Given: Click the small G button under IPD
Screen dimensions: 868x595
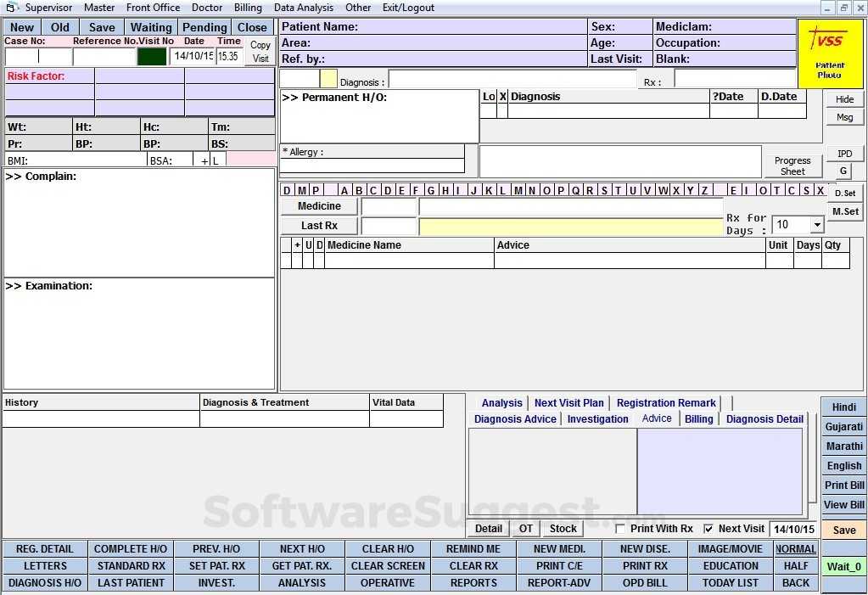Looking at the screenshot, I should pos(844,169).
